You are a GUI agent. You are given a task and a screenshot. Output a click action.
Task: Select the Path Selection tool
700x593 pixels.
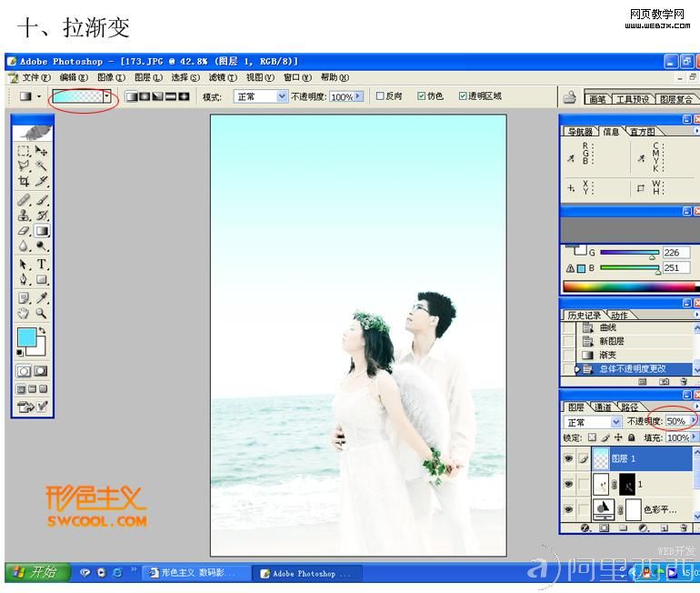pos(24,265)
